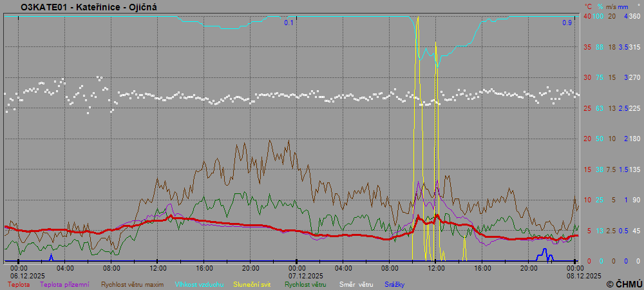Viewport: 644px width, 290px height.
Task: Click the Rychlost větru maxim legend label
Action: point(133,284)
